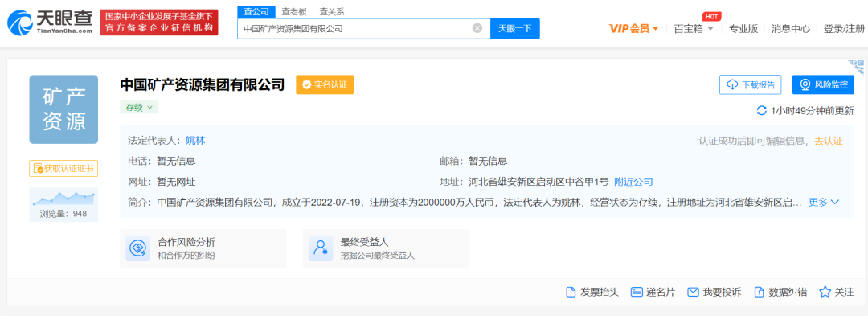Switch to the 查老板 tab

(x=294, y=11)
